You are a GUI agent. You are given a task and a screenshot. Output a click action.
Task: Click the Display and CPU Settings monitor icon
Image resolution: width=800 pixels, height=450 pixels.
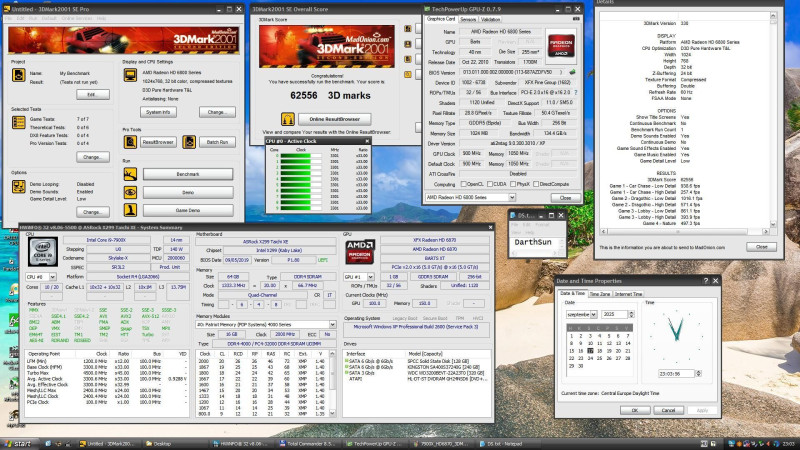[x=130, y=75]
